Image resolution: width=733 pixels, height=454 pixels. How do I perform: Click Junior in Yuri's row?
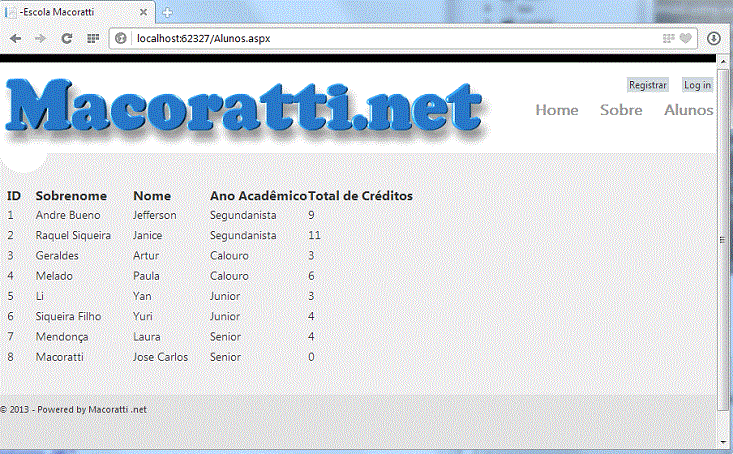pyautogui.click(x=225, y=317)
